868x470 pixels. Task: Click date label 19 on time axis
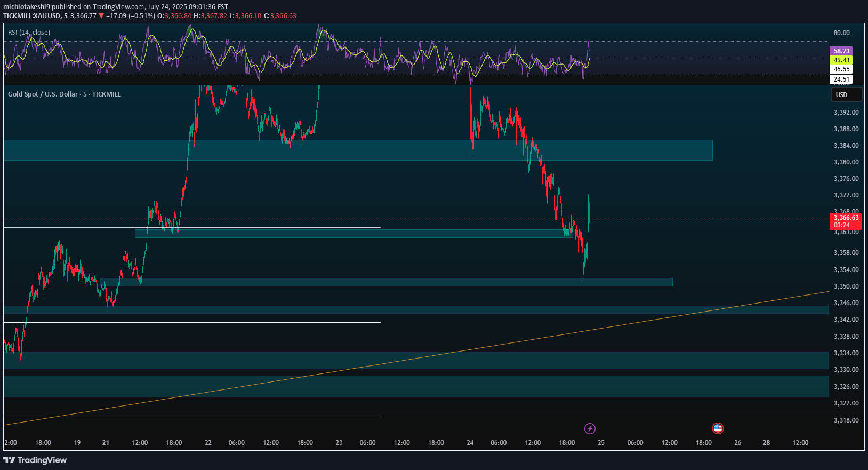(x=77, y=443)
